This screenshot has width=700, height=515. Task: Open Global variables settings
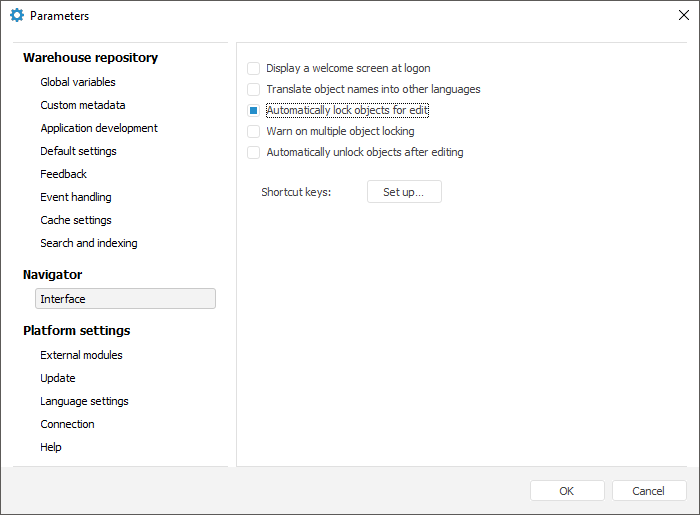point(78,82)
